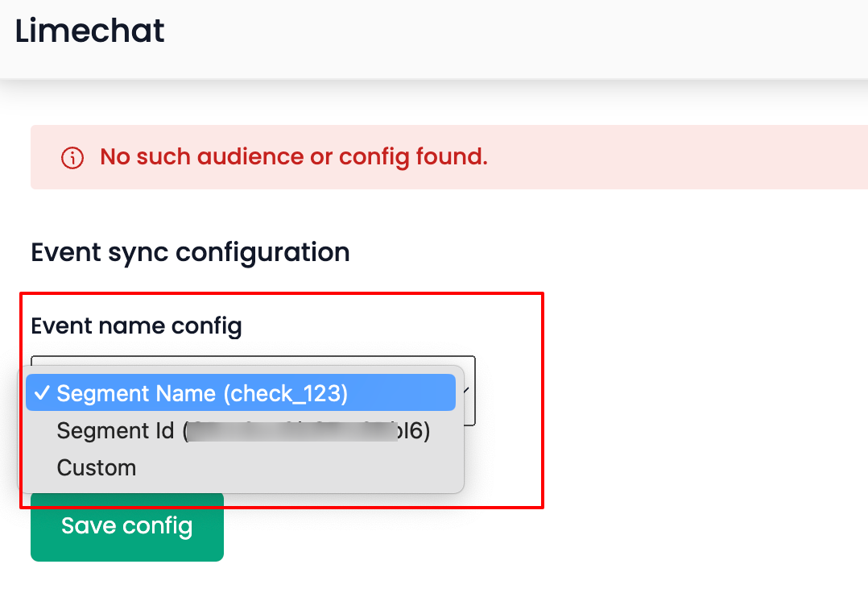Image resolution: width=868 pixels, height=614 pixels.
Task: Click the Limechat logo text in the header
Action: pos(89,30)
